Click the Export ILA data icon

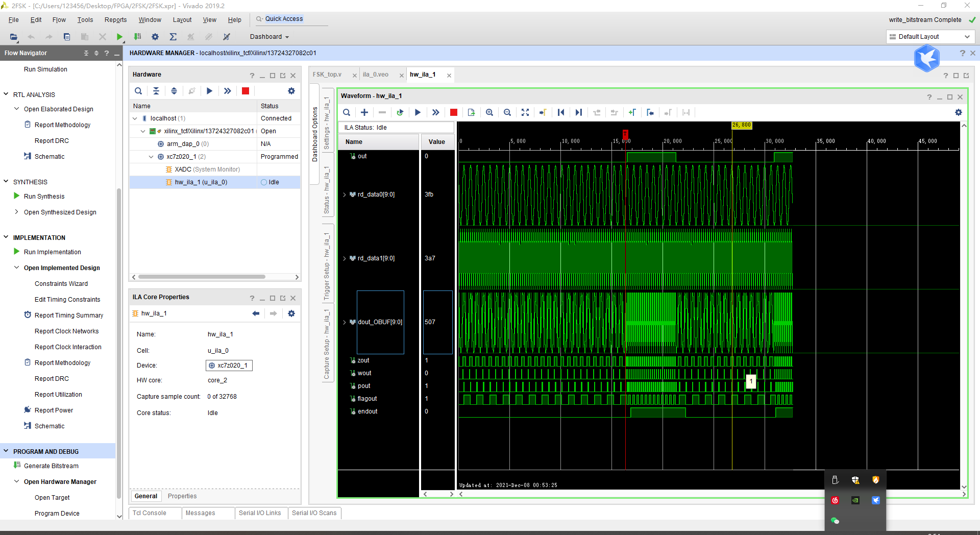tap(471, 112)
